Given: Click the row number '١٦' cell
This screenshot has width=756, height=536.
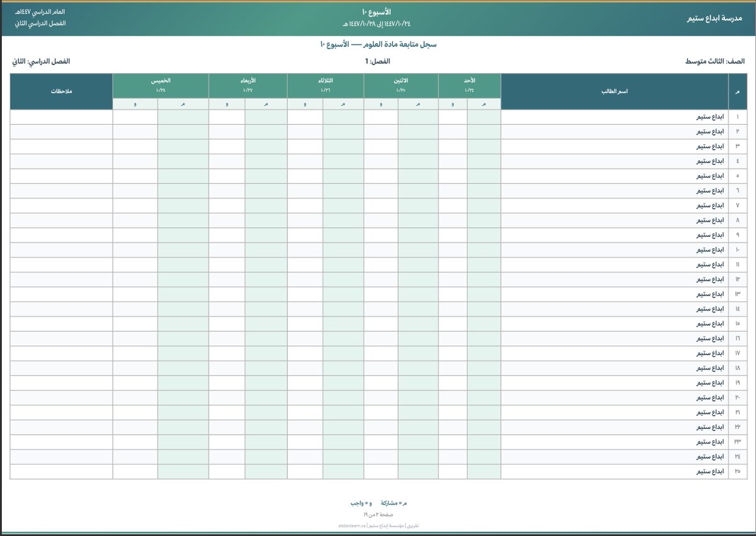Looking at the screenshot, I should pos(736,338).
